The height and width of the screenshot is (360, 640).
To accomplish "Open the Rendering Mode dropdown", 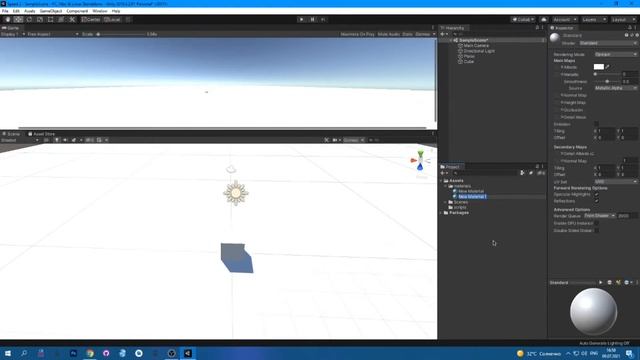I will [x=616, y=54].
